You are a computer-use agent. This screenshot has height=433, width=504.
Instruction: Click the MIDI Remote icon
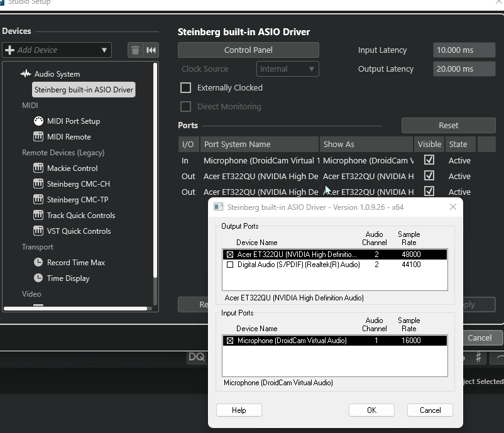tap(38, 137)
